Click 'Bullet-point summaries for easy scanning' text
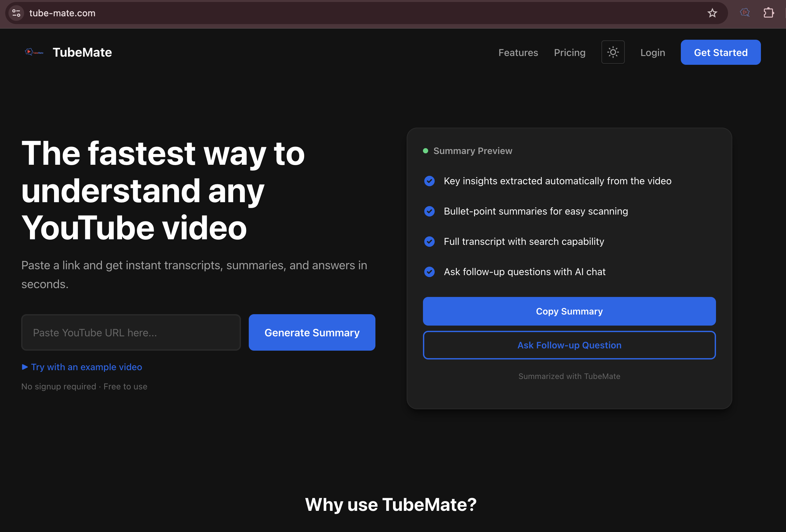The width and height of the screenshot is (786, 532). pyautogui.click(x=536, y=211)
